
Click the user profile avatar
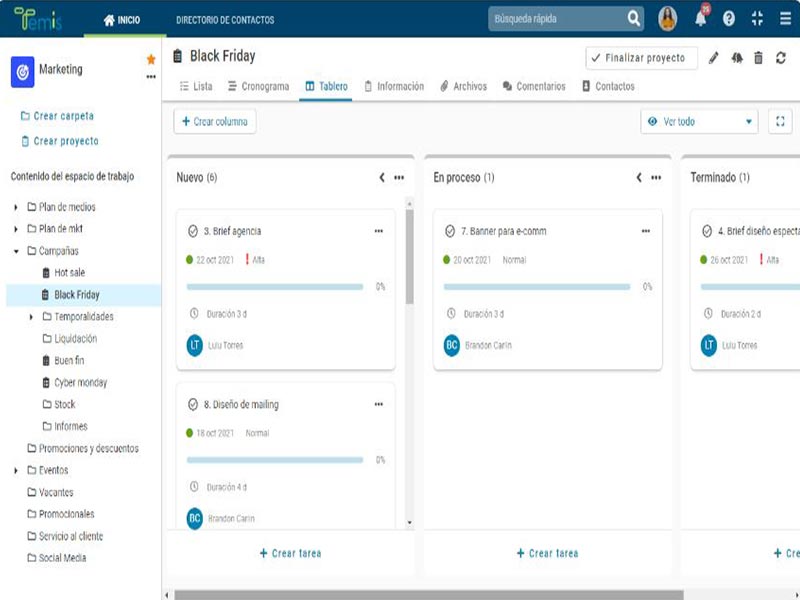point(667,19)
